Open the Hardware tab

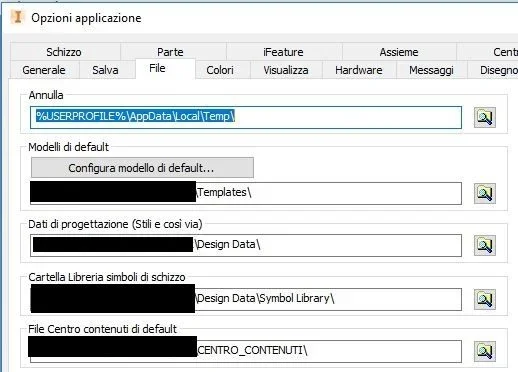click(359, 70)
